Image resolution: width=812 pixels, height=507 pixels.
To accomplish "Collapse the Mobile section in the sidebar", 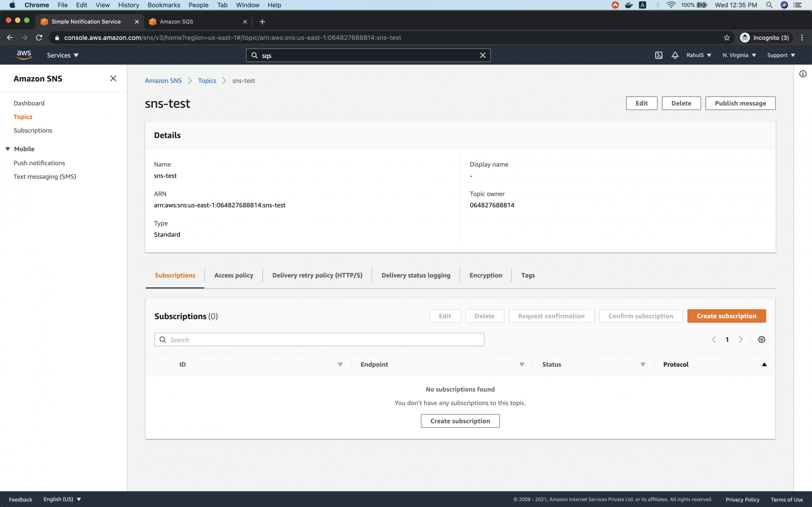I will coord(7,149).
